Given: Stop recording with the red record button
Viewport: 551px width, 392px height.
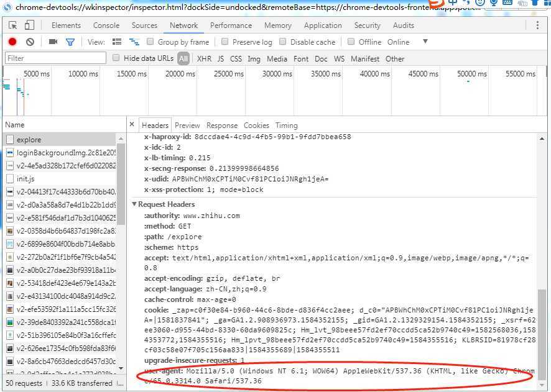Looking at the screenshot, I should (12, 42).
